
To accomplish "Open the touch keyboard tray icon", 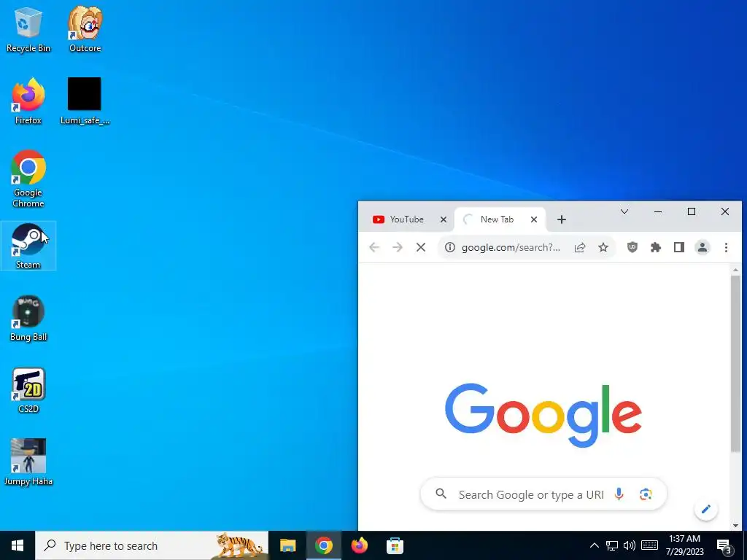I will [x=649, y=545].
